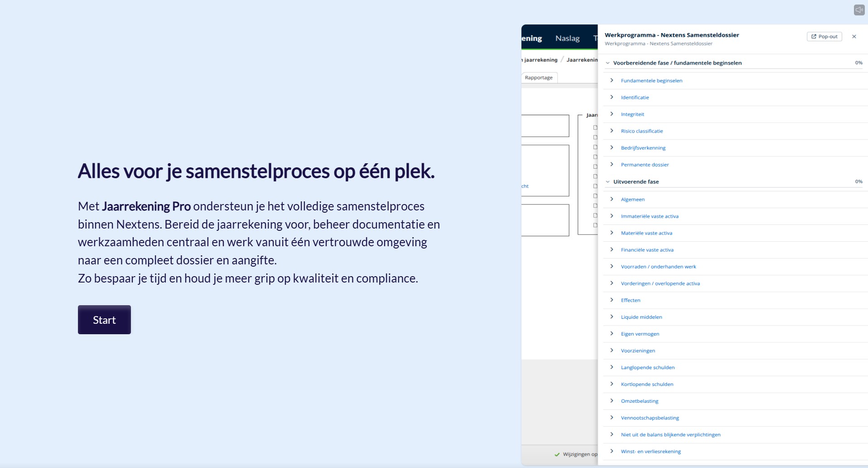Open the Bedrijfsverkenning link
This screenshot has width=868, height=468.
pyautogui.click(x=643, y=148)
